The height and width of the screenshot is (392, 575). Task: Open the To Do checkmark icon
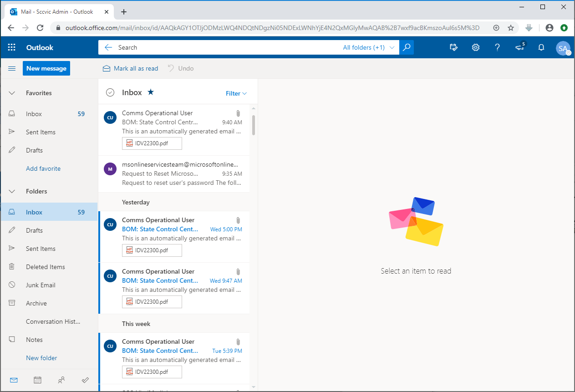(x=85, y=380)
